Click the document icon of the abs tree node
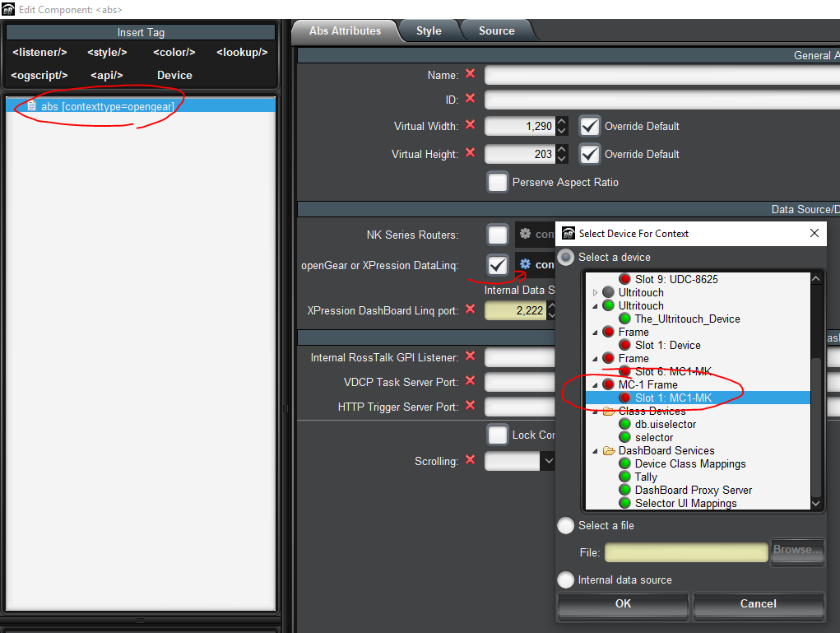 coord(31,105)
